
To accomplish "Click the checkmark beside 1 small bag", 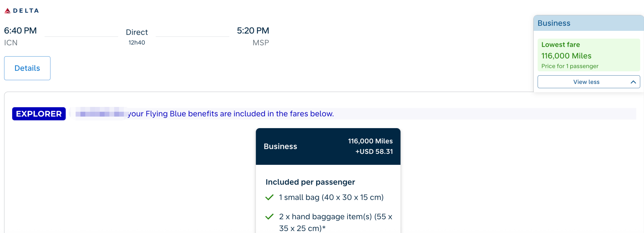I will click(269, 197).
